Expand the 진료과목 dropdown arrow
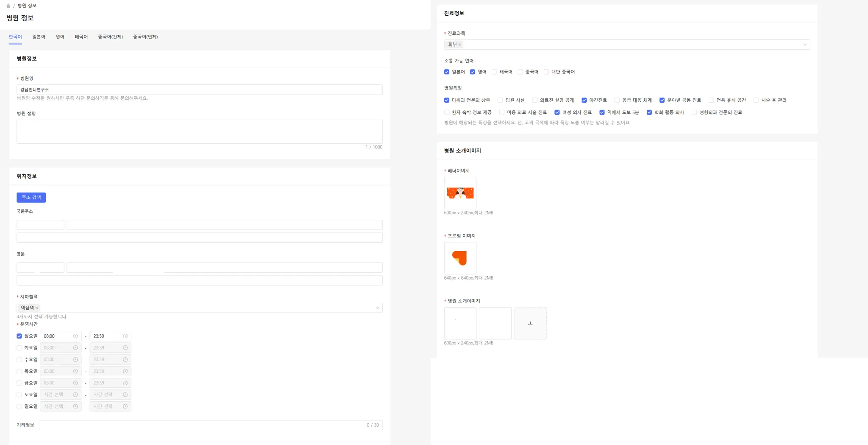Viewport: 868px width, 445px height. coord(804,45)
